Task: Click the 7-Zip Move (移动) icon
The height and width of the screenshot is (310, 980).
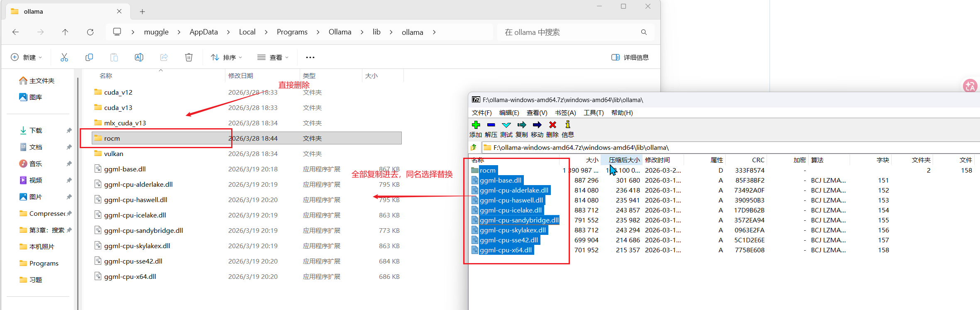Action: coord(537,124)
